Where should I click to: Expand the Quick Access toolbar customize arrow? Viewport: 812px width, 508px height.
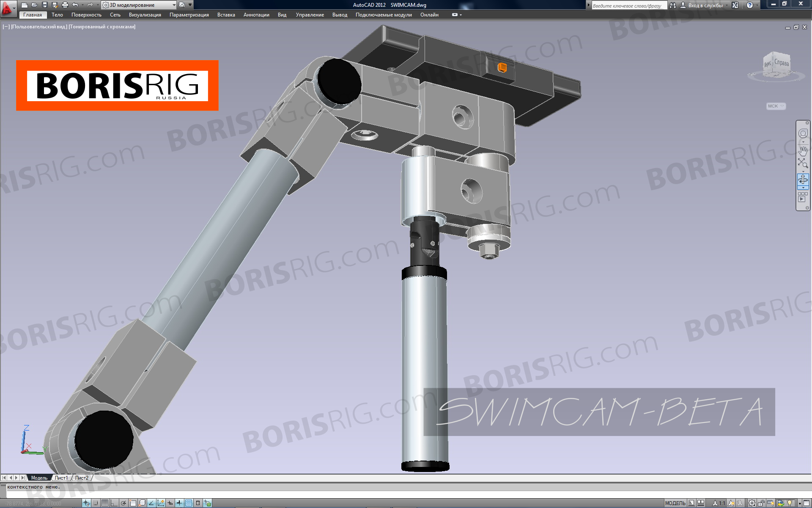(190, 5)
